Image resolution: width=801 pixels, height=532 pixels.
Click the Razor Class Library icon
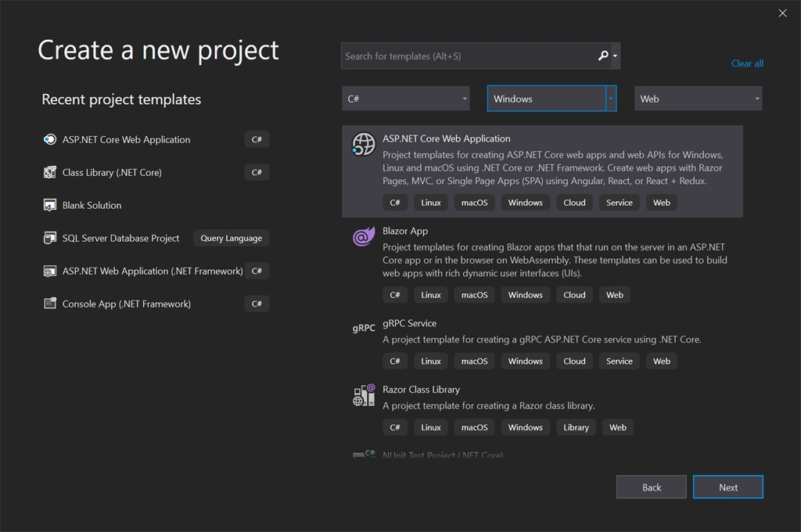(364, 395)
